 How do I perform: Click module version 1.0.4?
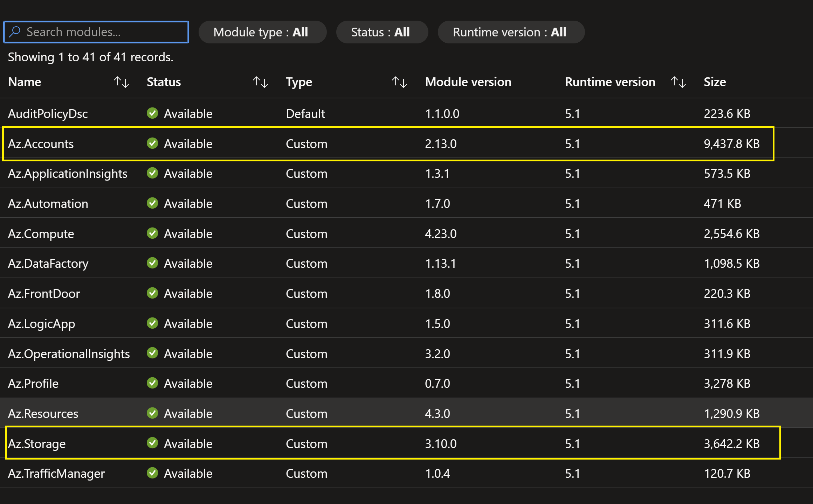click(437, 474)
